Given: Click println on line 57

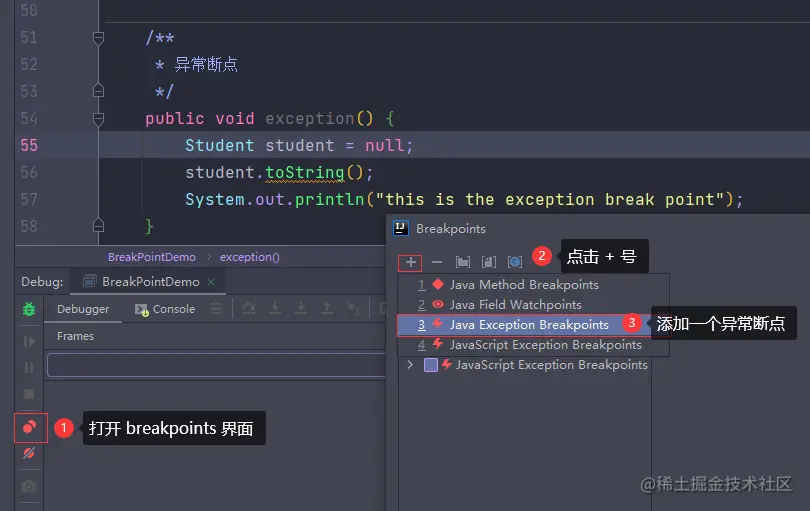Looking at the screenshot, I should [330, 199].
